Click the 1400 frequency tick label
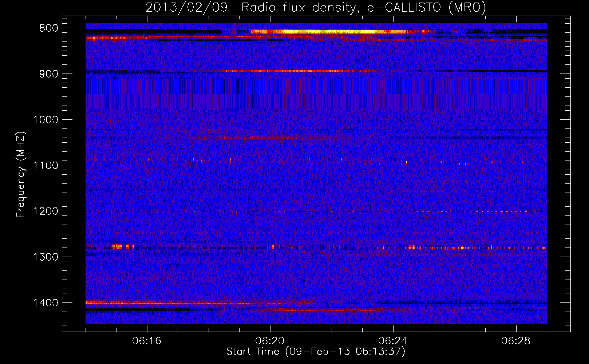 (46, 303)
